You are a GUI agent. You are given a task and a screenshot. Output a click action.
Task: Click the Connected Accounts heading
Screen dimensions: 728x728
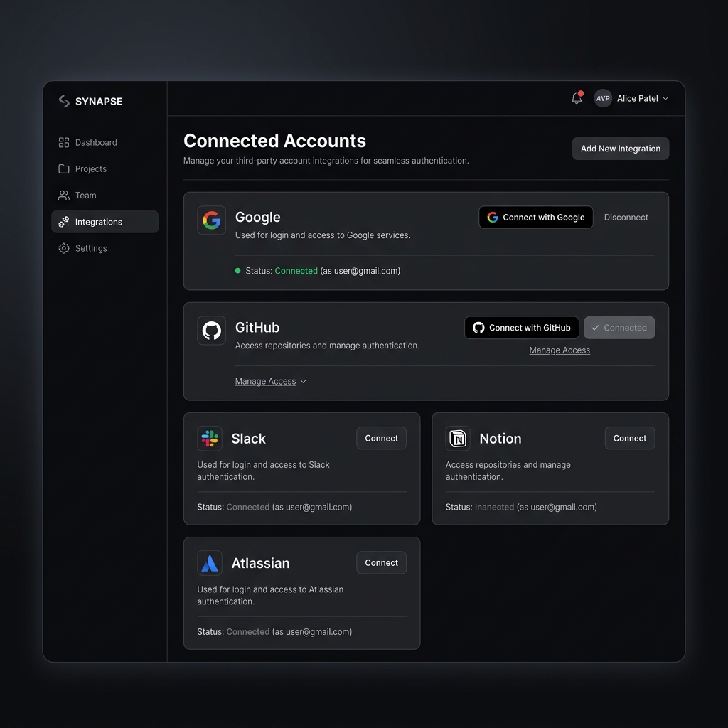[x=275, y=141]
